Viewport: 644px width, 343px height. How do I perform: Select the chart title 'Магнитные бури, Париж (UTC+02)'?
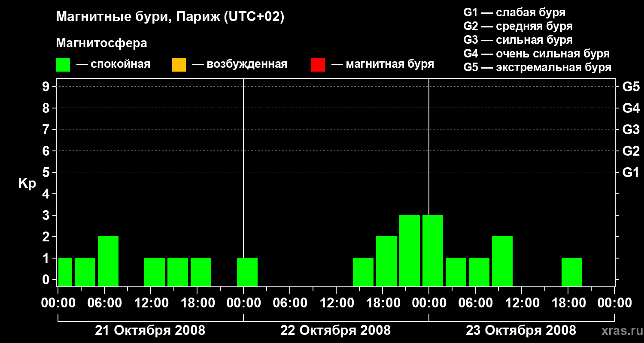coord(170,17)
